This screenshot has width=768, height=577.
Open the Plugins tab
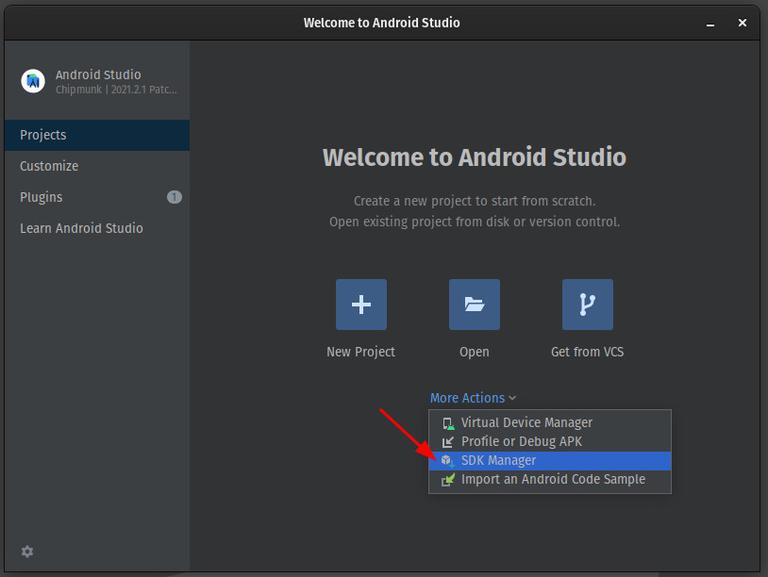coord(97,197)
